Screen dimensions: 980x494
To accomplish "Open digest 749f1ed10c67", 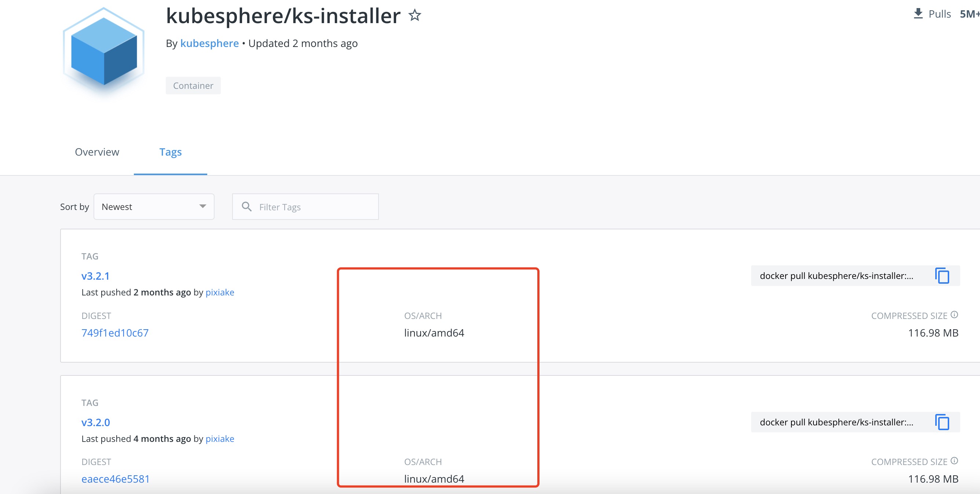I will (115, 333).
